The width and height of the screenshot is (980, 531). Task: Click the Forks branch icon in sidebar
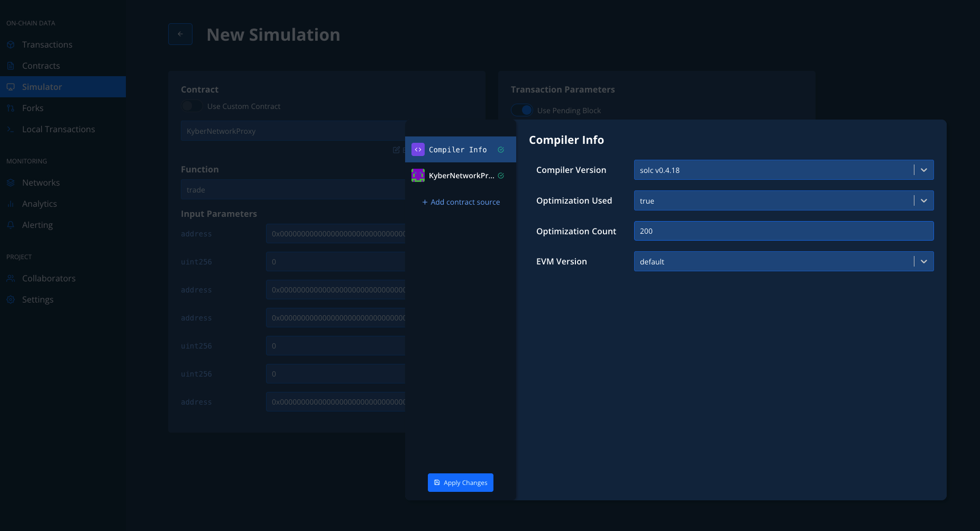(x=11, y=108)
